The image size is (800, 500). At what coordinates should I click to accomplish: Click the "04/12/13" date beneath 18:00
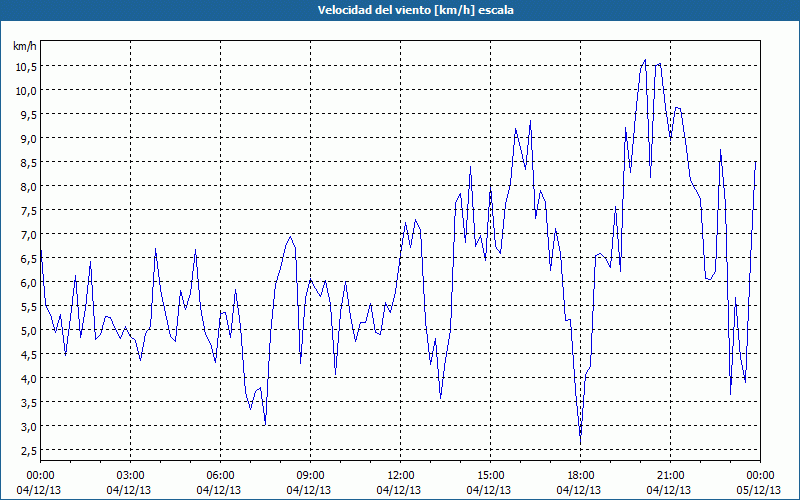(x=580, y=490)
